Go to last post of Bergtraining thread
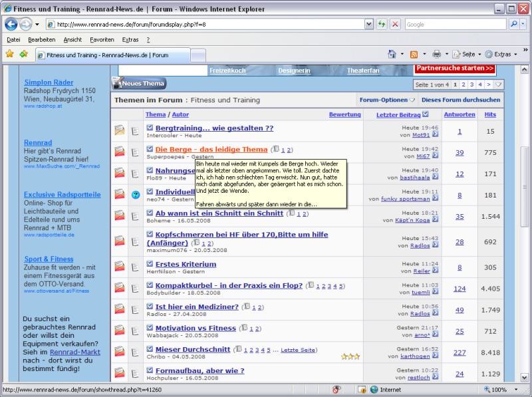The width and height of the screenshot is (532, 397). 436,135
